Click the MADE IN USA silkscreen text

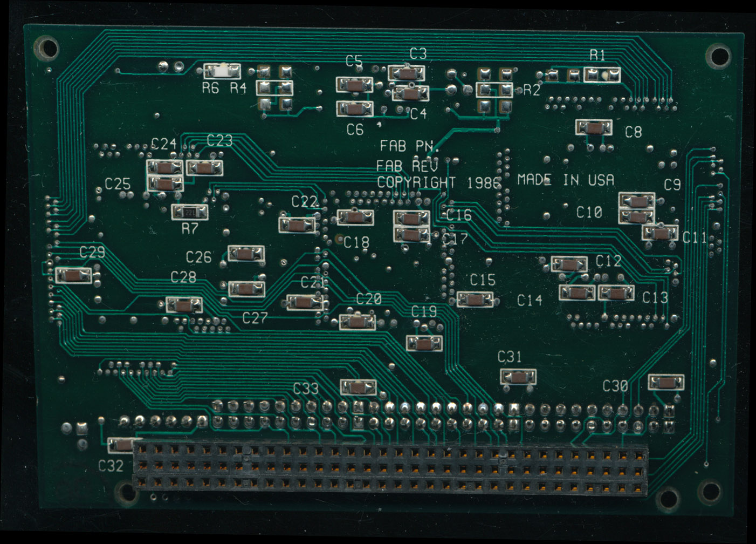click(565, 180)
